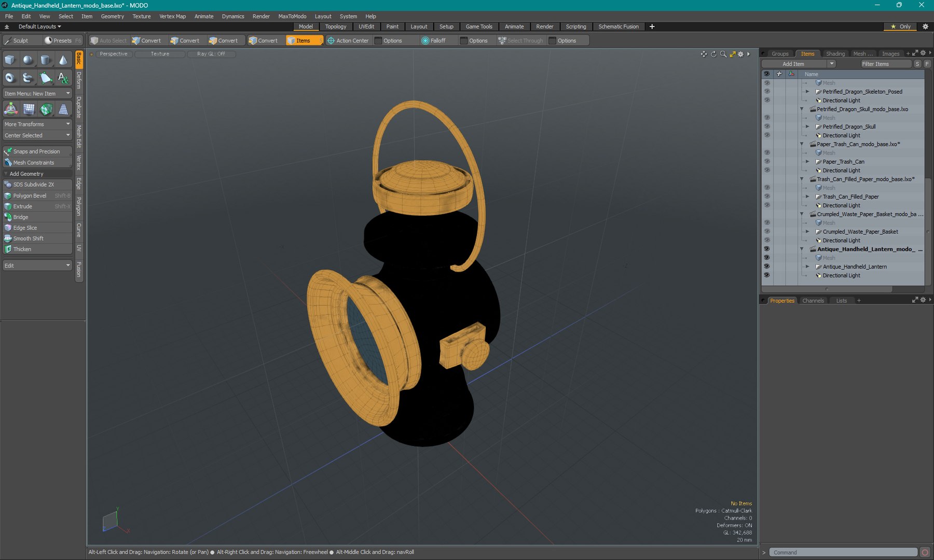Screen dimensions: 934x560
Task: Click the Polygon Bevel button
Action: pyautogui.click(x=37, y=195)
